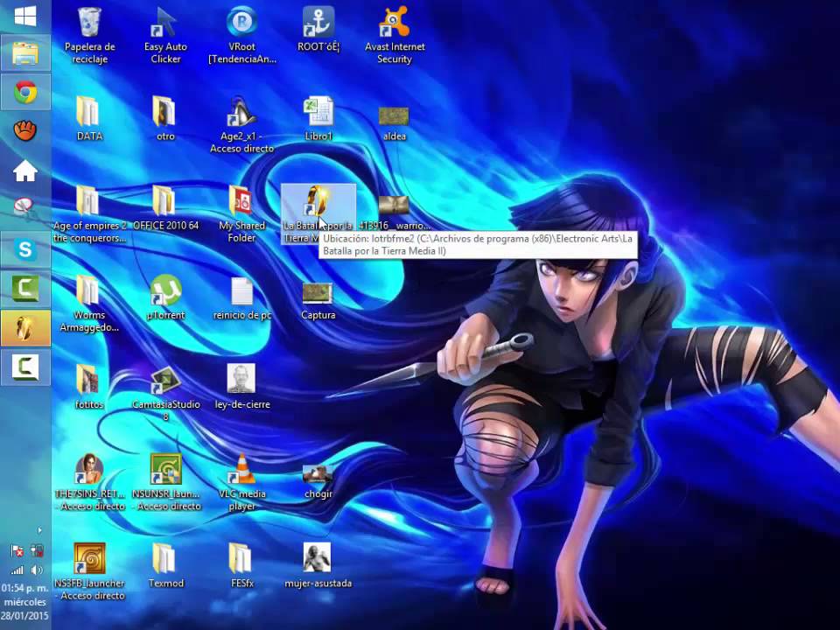Select NSUNSR_laun shortcut icon
The width and height of the screenshot is (840, 630).
[x=165, y=483]
